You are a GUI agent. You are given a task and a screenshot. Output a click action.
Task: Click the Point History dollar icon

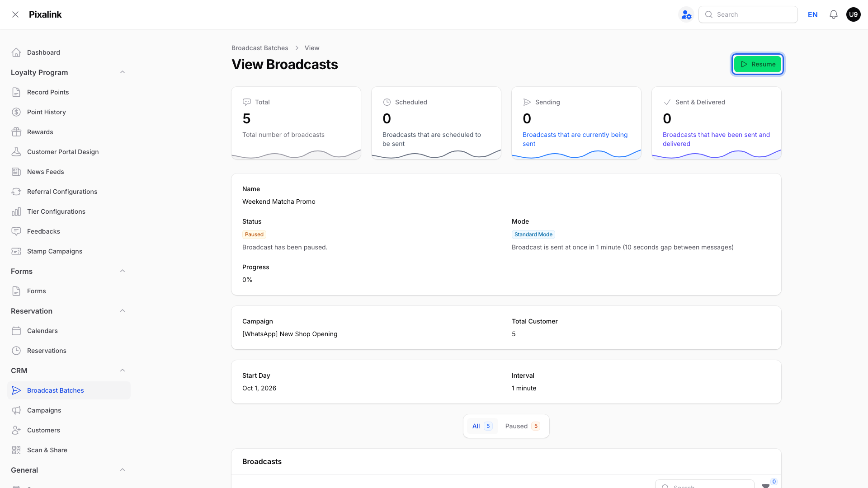point(16,112)
